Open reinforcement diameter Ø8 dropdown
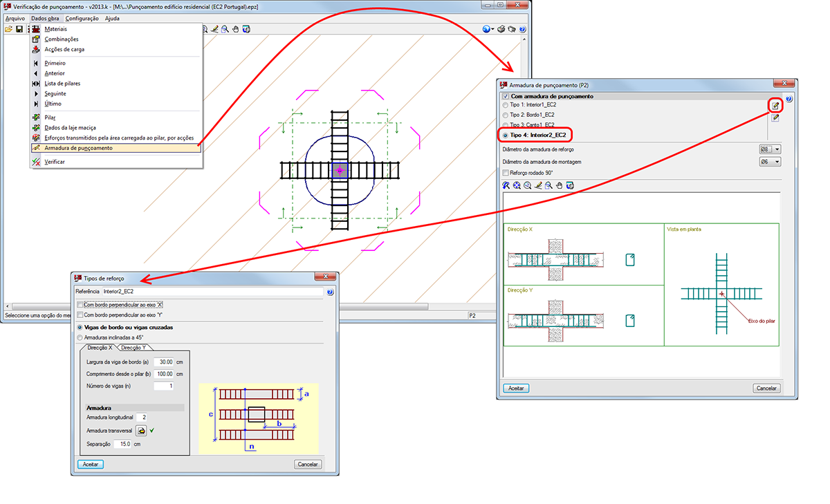830x504 pixels. (770, 149)
